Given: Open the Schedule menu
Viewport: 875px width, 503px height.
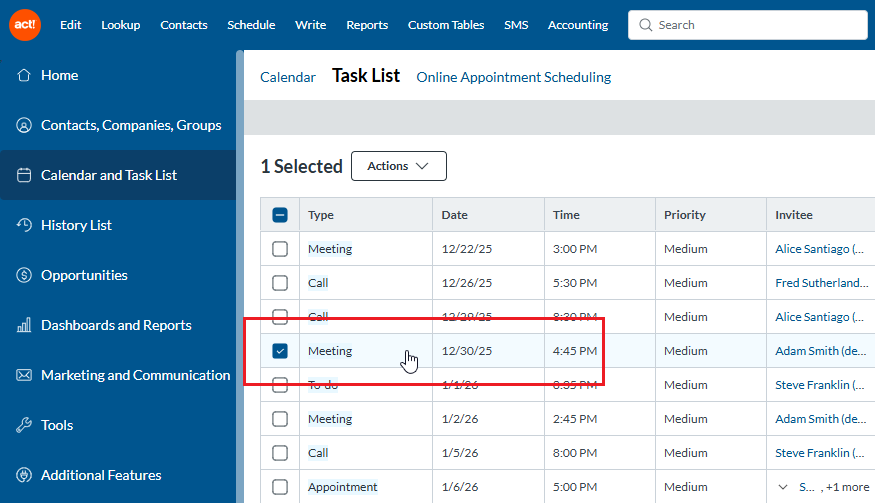Looking at the screenshot, I should [x=251, y=25].
